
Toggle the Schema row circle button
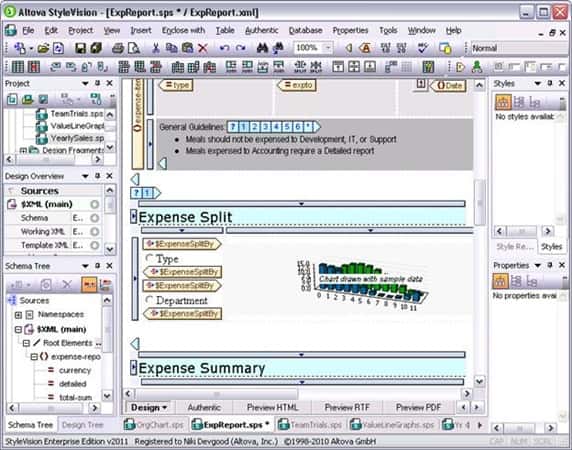(94, 218)
